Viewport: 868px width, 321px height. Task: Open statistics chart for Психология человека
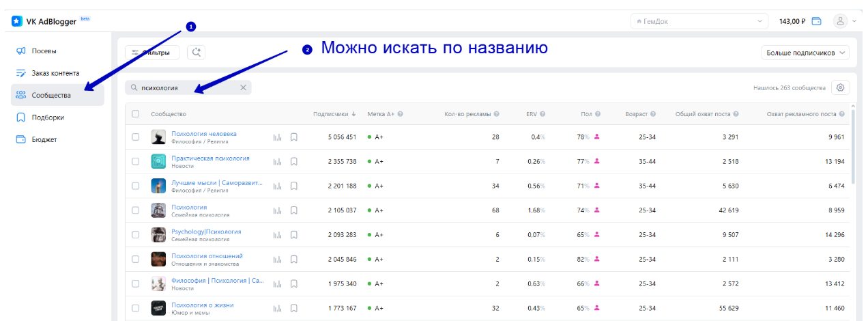(277, 137)
